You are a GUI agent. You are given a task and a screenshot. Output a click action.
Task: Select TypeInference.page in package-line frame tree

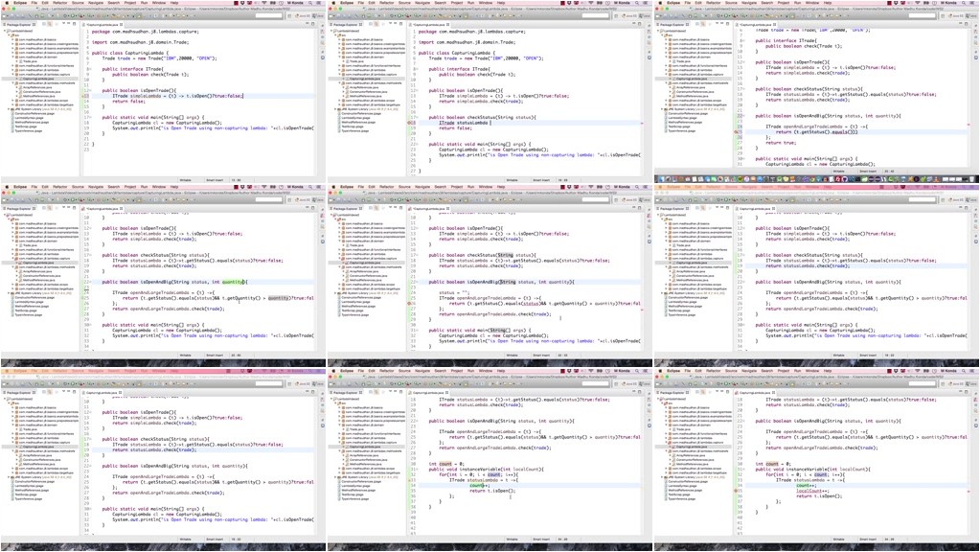28,130
